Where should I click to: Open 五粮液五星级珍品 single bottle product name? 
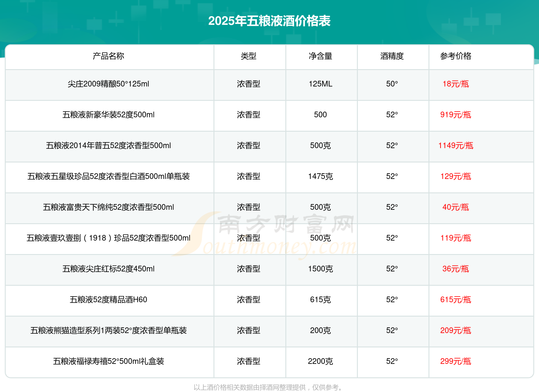click(108, 176)
